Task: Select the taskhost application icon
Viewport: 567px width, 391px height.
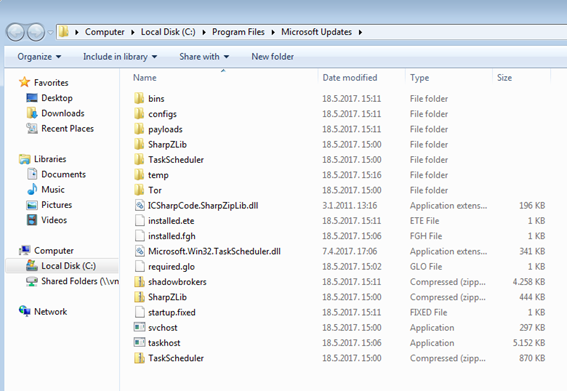Action: [x=139, y=343]
